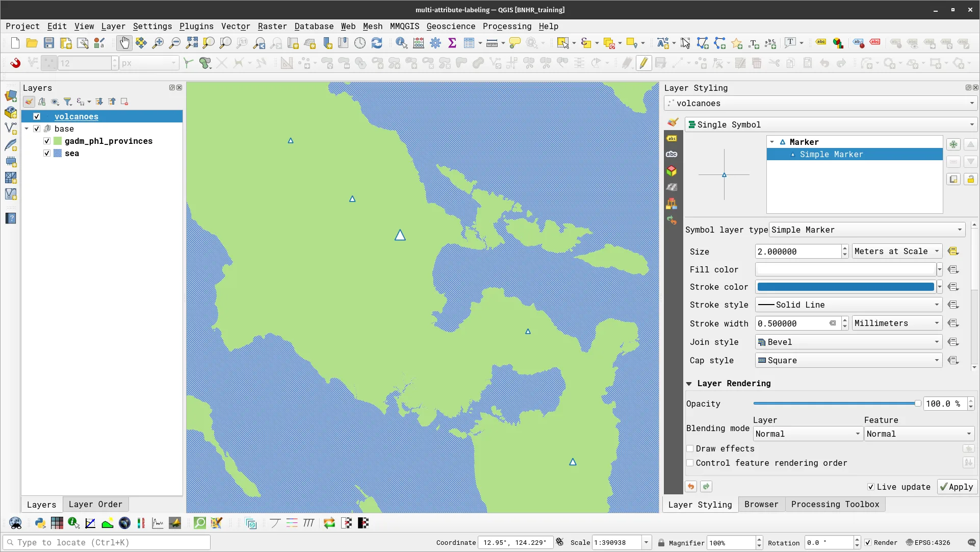Toggle Editing with the pencil icon
The height and width of the screenshot is (552, 980).
click(x=644, y=63)
